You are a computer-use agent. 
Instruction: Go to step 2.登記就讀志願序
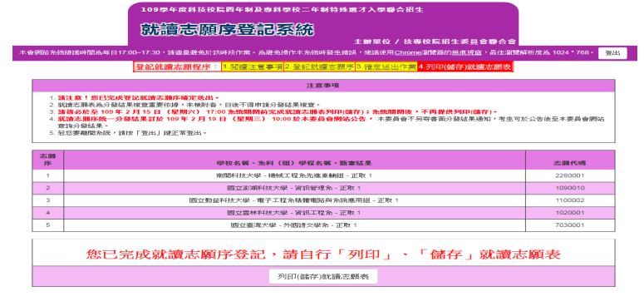[x=319, y=67]
